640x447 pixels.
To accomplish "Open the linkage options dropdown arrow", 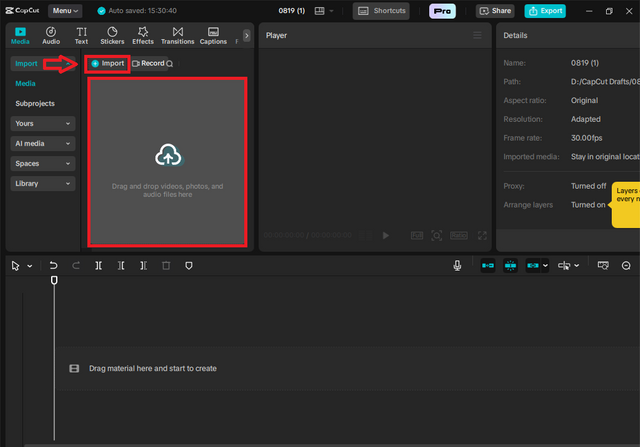I will point(545,266).
